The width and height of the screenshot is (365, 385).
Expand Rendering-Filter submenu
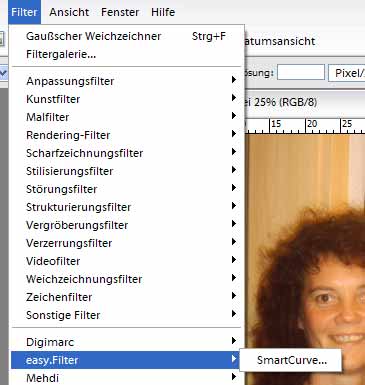click(126, 135)
